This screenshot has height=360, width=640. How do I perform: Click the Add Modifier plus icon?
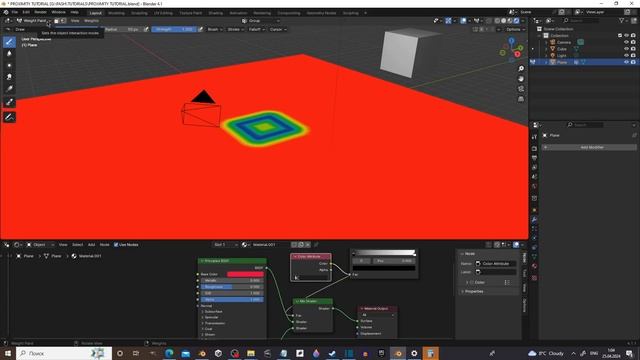point(546,147)
